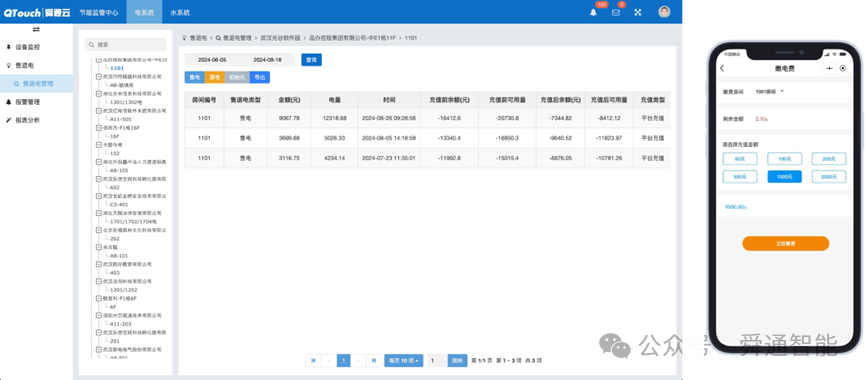
Task: Click the pencil icon beside 报表分析
Action: coord(8,120)
